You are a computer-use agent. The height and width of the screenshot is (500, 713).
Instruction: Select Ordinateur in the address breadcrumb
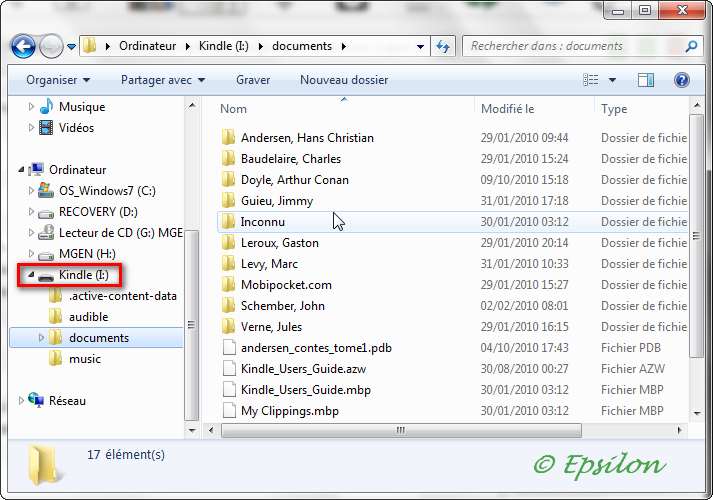[x=147, y=46]
